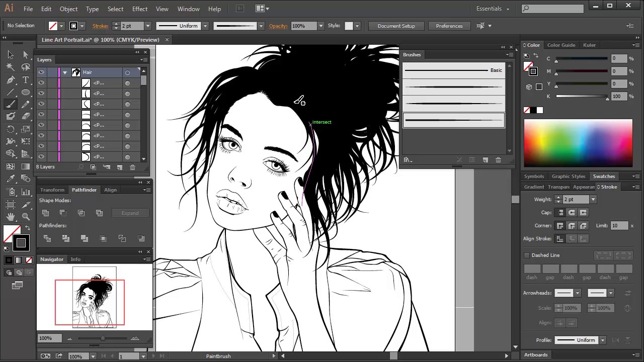
Task: Select the Scale tool
Action: pyautogui.click(x=26, y=129)
